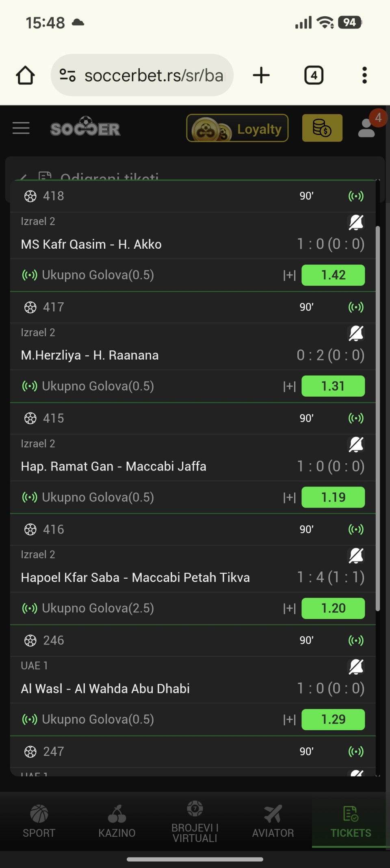Go to the Sport tab
This screenshot has height=868, width=390.
[39, 822]
